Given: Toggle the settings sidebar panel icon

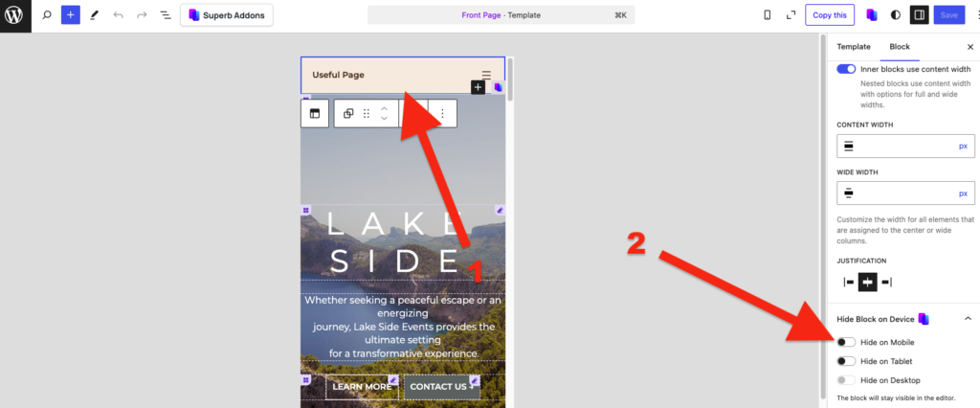Looking at the screenshot, I should (x=919, y=15).
